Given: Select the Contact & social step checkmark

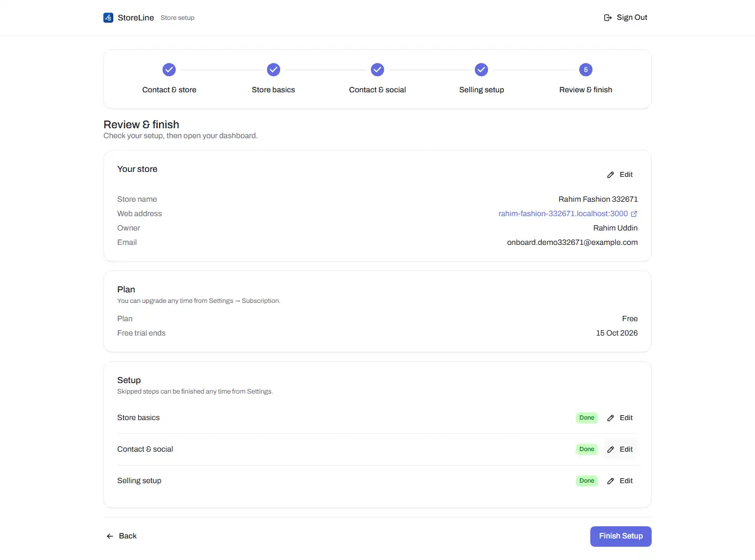Looking at the screenshot, I should (377, 70).
